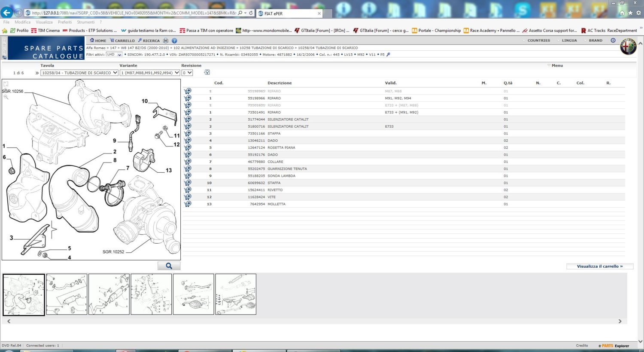Open TIM Cinema bookmark
The image size is (644, 352).
click(45, 31)
